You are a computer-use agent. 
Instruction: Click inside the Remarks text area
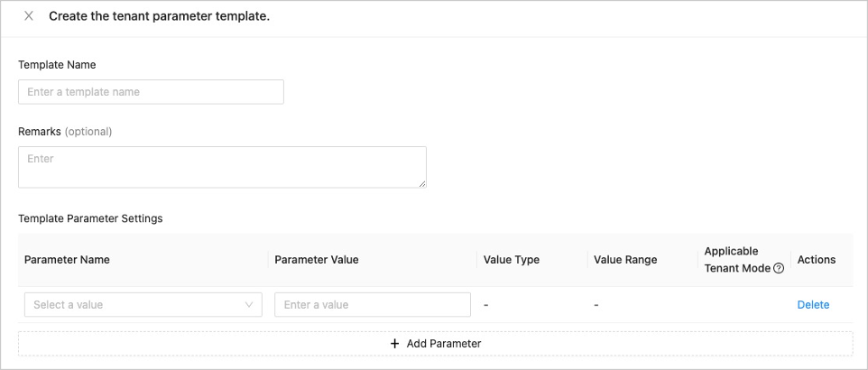click(222, 167)
